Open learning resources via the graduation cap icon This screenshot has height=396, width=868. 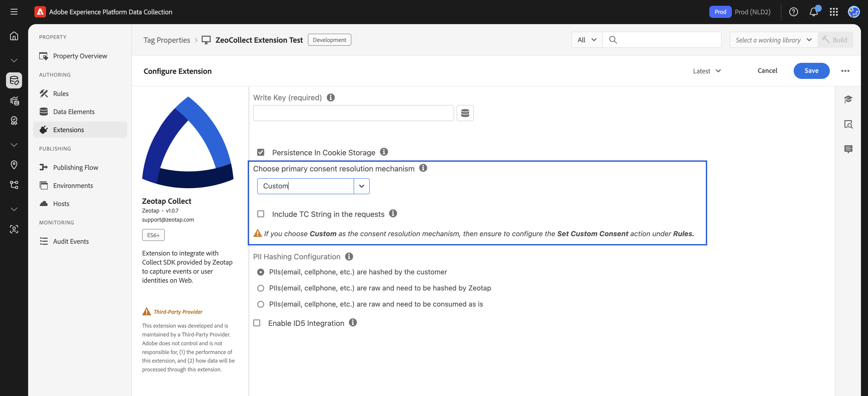coord(848,99)
